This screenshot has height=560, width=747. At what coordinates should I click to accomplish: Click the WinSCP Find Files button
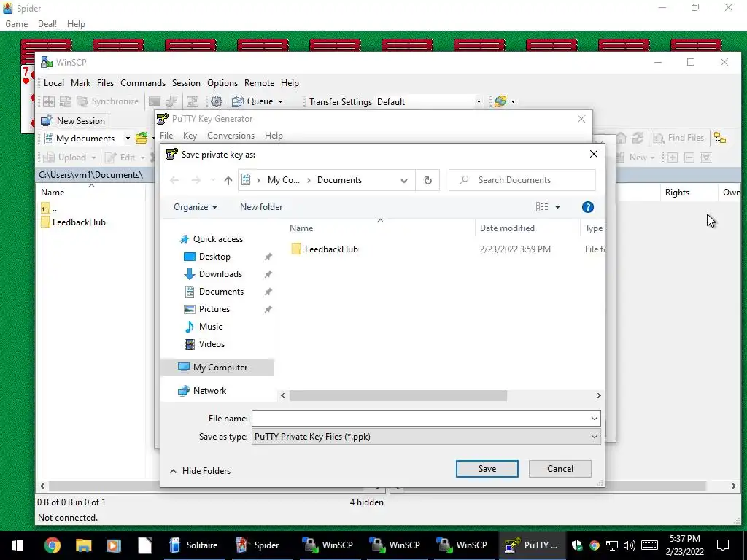tap(678, 138)
